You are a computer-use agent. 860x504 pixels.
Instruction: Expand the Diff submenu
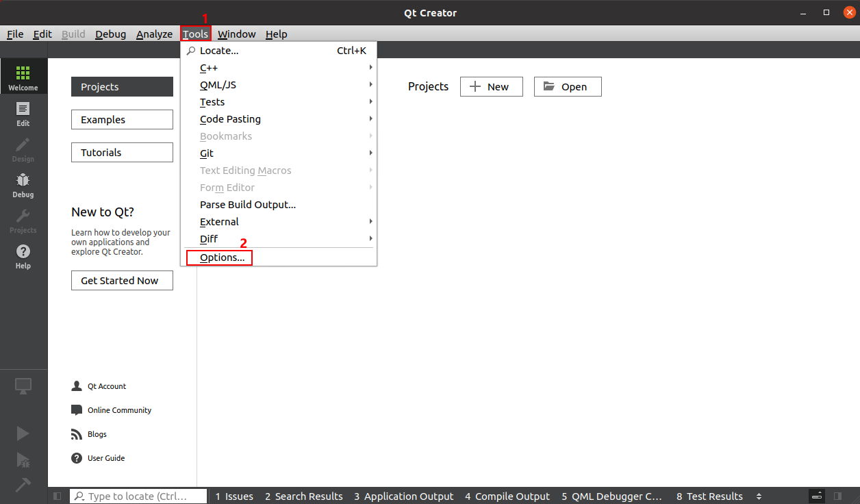[279, 239]
